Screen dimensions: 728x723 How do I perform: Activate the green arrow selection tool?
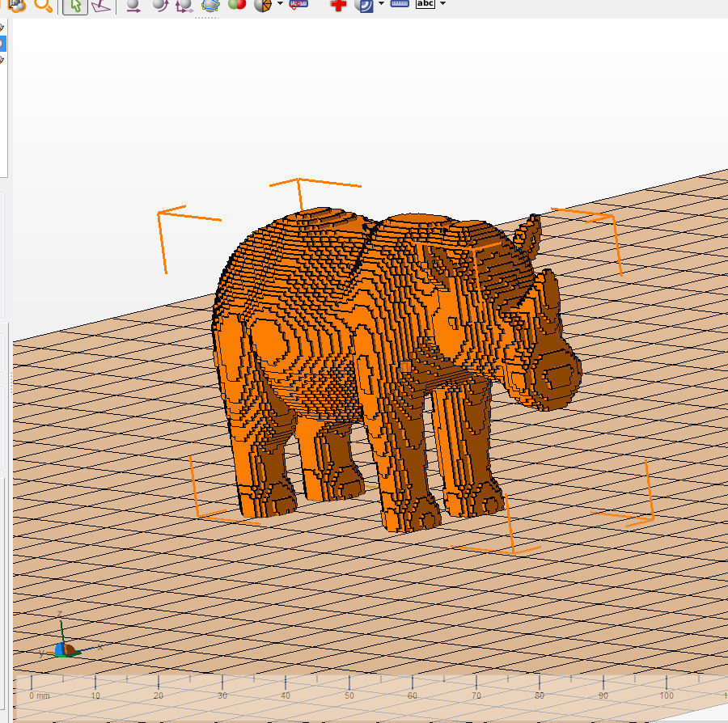(x=74, y=6)
